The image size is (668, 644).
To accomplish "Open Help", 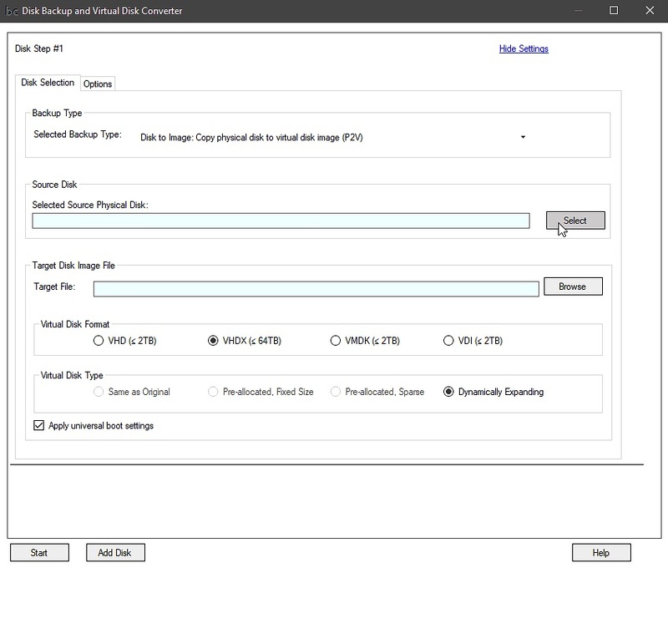I will [x=600, y=552].
